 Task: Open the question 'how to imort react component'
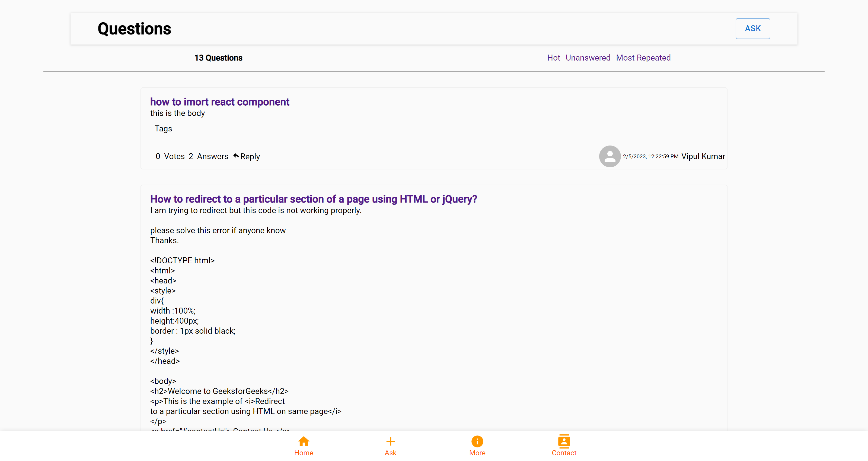point(219,102)
